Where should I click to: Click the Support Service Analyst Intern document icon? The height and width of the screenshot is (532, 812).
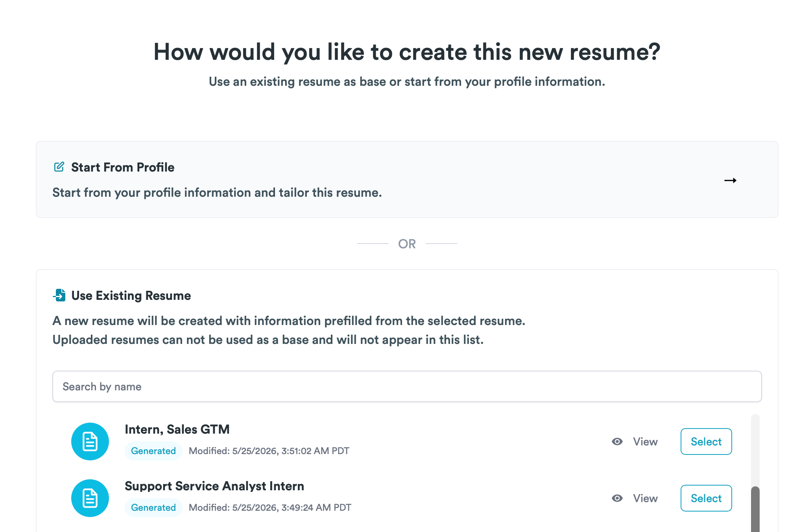click(90, 498)
